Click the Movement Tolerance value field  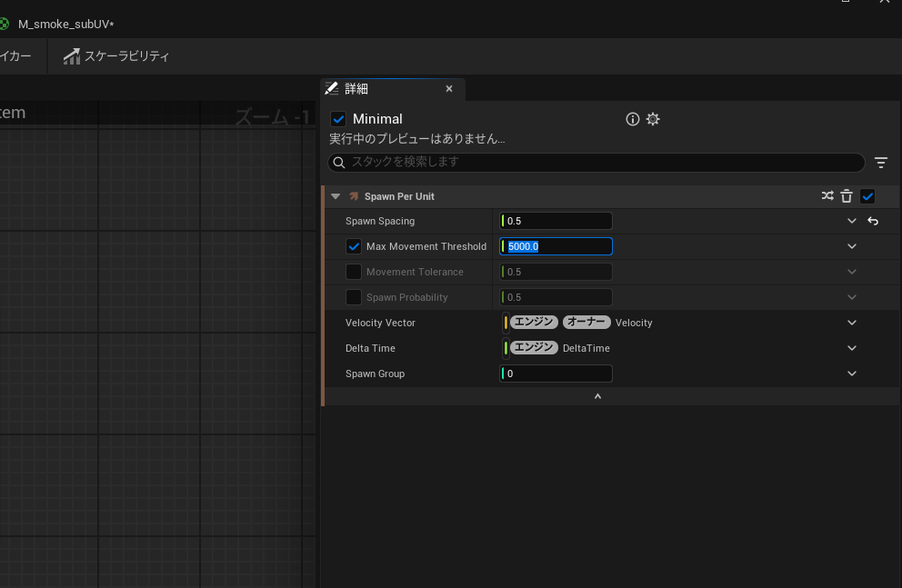556,272
